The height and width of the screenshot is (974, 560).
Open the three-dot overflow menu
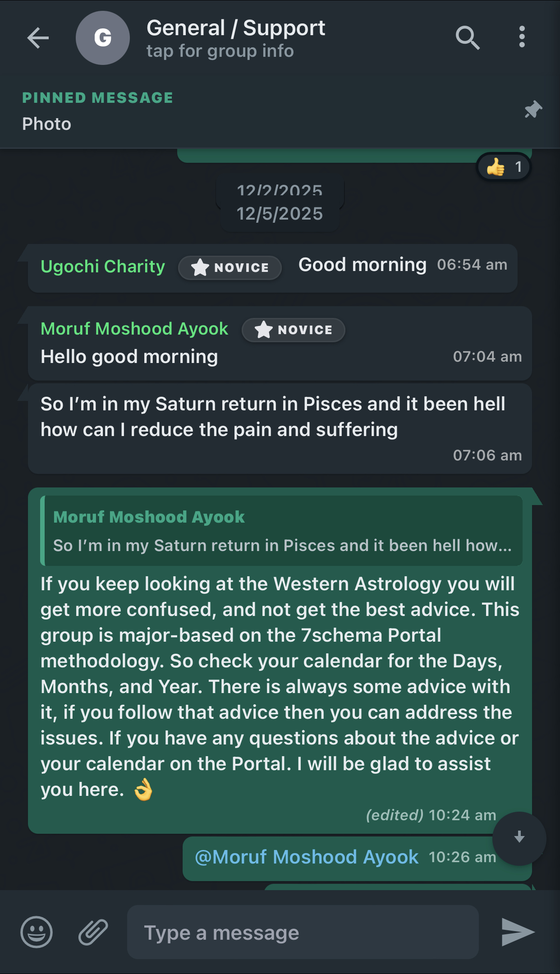pyautogui.click(x=522, y=37)
